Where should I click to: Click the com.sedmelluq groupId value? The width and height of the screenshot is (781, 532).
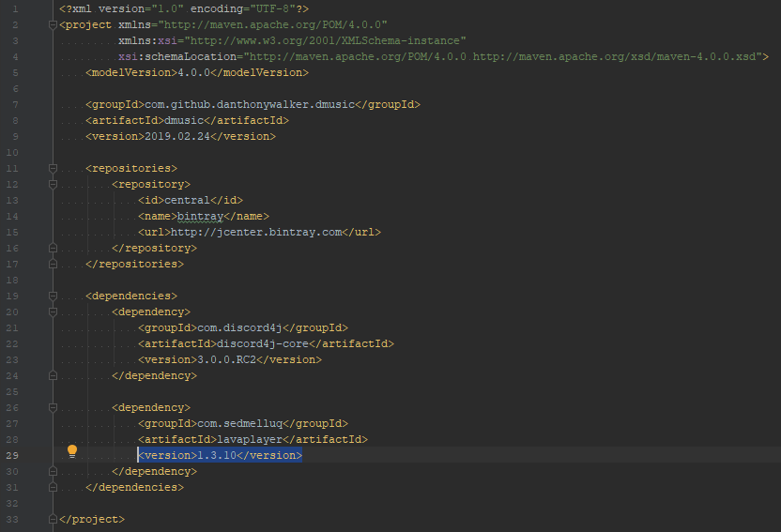(239, 423)
